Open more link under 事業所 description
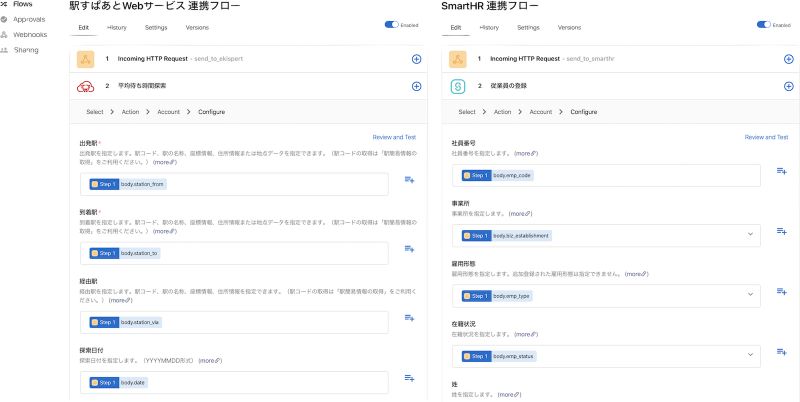 point(520,213)
